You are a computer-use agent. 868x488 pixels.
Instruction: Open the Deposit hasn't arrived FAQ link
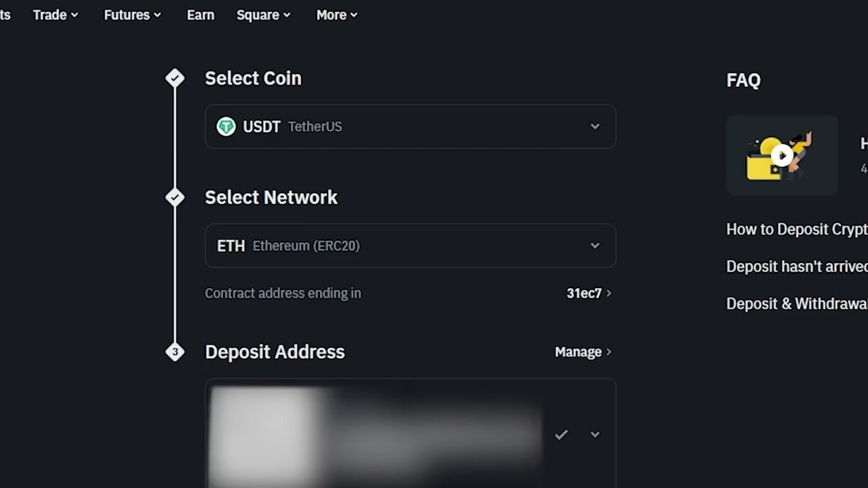796,266
